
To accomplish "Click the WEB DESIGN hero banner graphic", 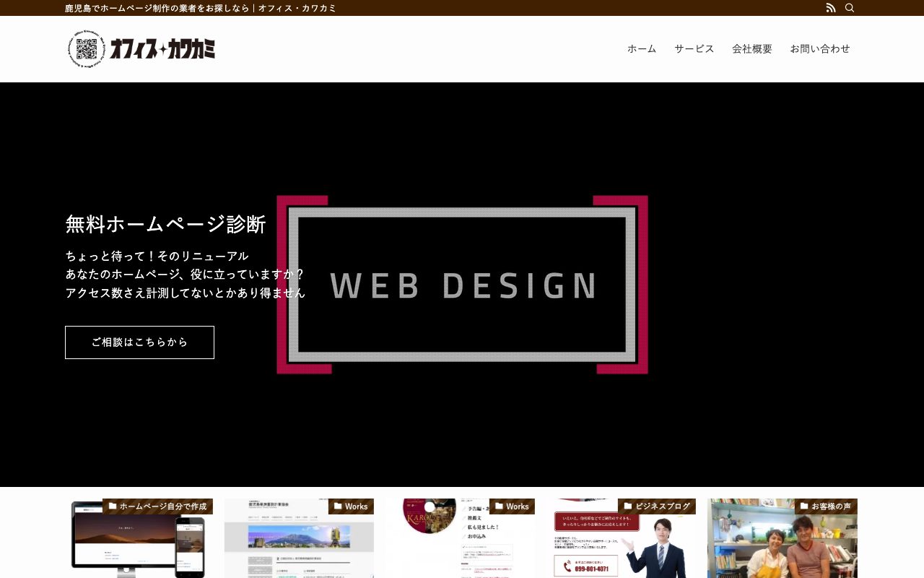I will [x=463, y=285].
